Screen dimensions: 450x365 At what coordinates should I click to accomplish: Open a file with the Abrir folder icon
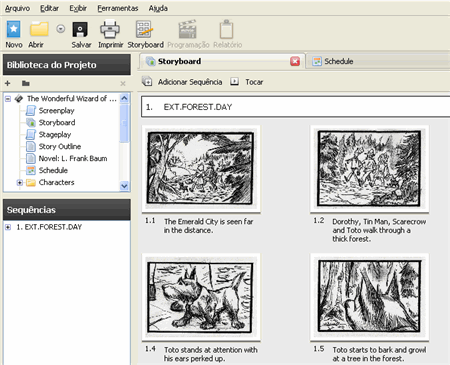(x=39, y=29)
